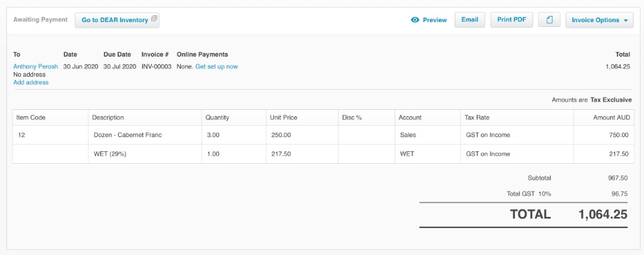Click item code 12 cell
The image size is (644, 255).
(x=50, y=135)
